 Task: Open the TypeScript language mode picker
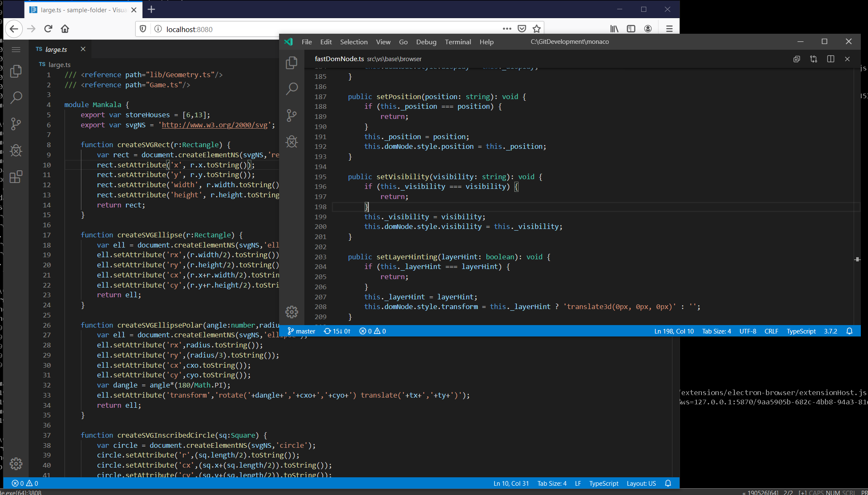pyautogui.click(x=801, y=331)
